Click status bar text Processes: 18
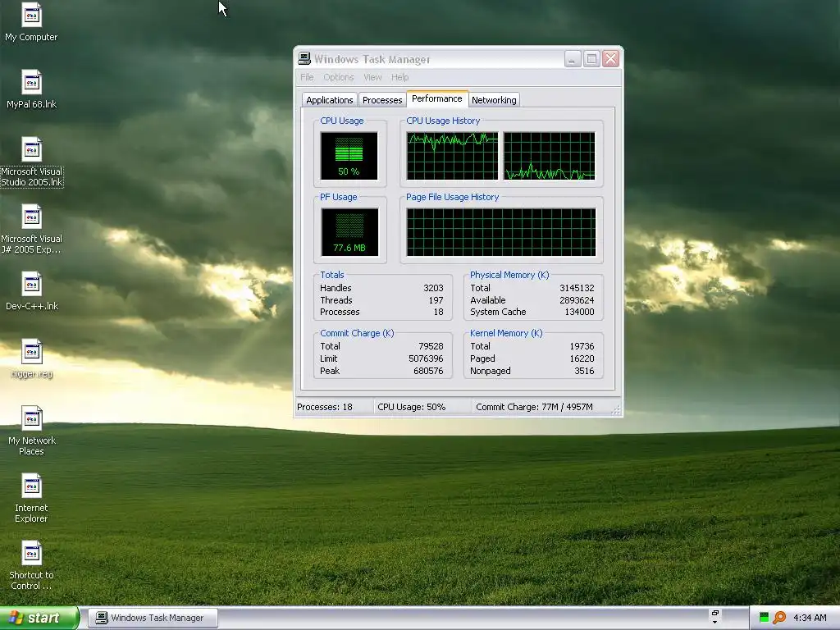 (x=325, y=407)
